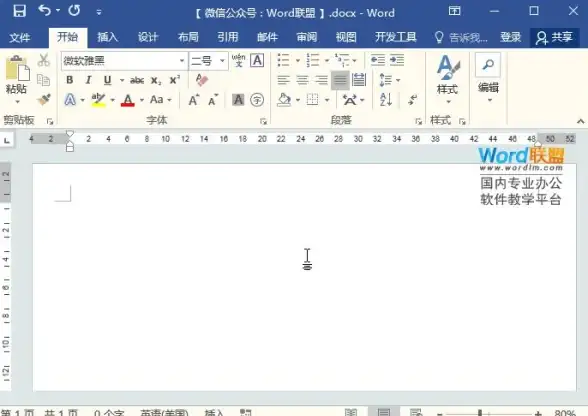This screenshot has width=588, height=416.
Task: Click the phonetic guide wén icon
Action: [238, 60]
